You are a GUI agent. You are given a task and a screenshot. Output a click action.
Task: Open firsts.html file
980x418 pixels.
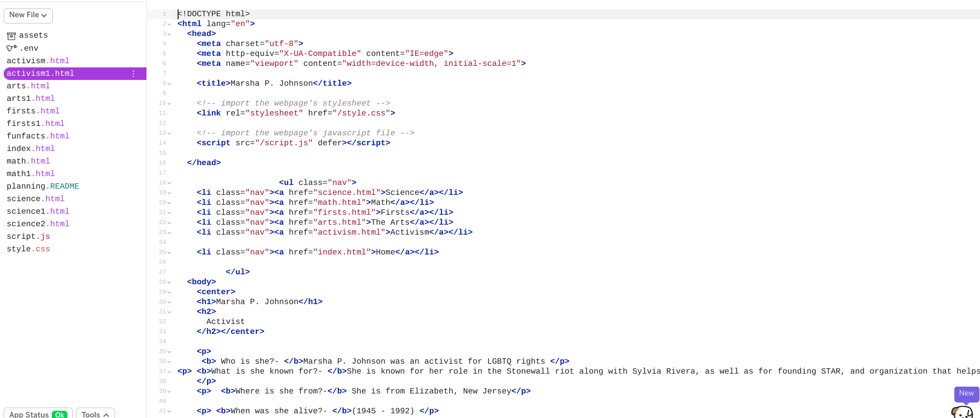coord(33,111)
